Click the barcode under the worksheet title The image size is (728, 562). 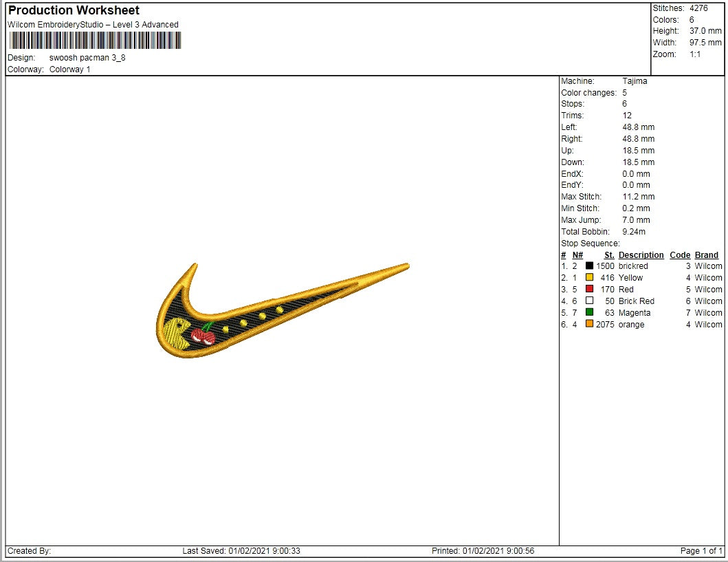95,41
